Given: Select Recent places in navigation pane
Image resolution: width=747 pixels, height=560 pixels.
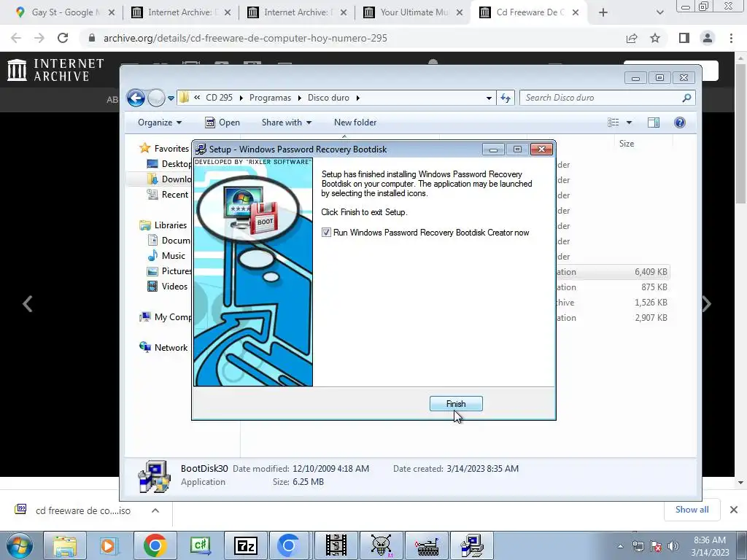Looking at the screenshot, I should 168,194.
